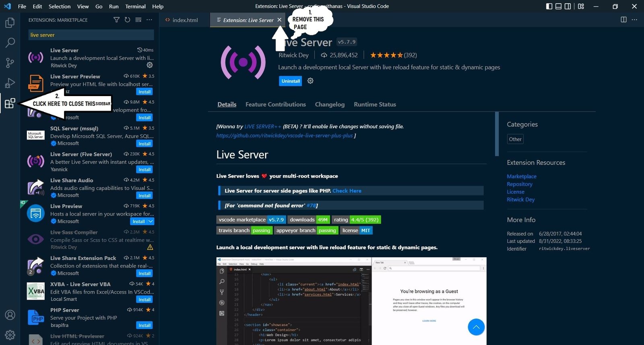Refresh the extensions marketplace list
Viewport: 644px width, 345px height.
click(127, 20)
